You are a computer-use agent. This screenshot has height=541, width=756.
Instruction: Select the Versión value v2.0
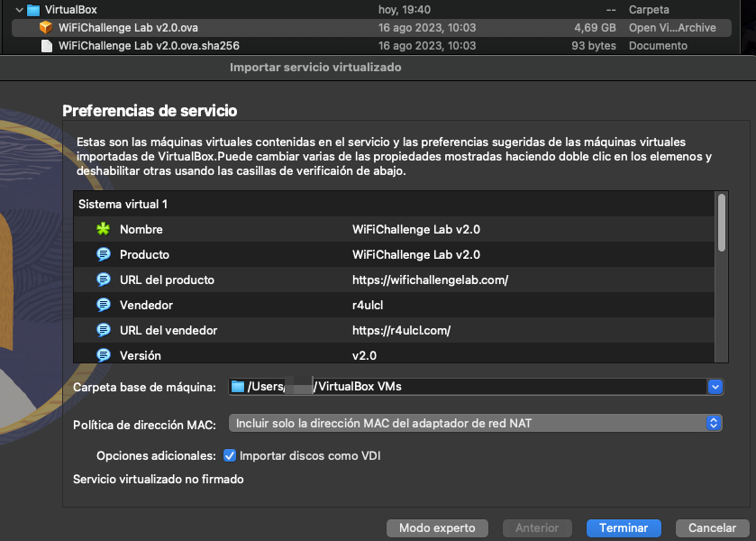pos(364,355)
